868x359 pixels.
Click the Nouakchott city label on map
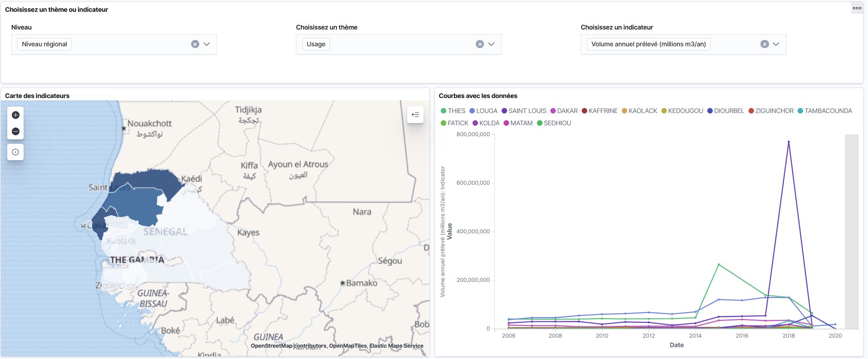click(x=149, y=123)
